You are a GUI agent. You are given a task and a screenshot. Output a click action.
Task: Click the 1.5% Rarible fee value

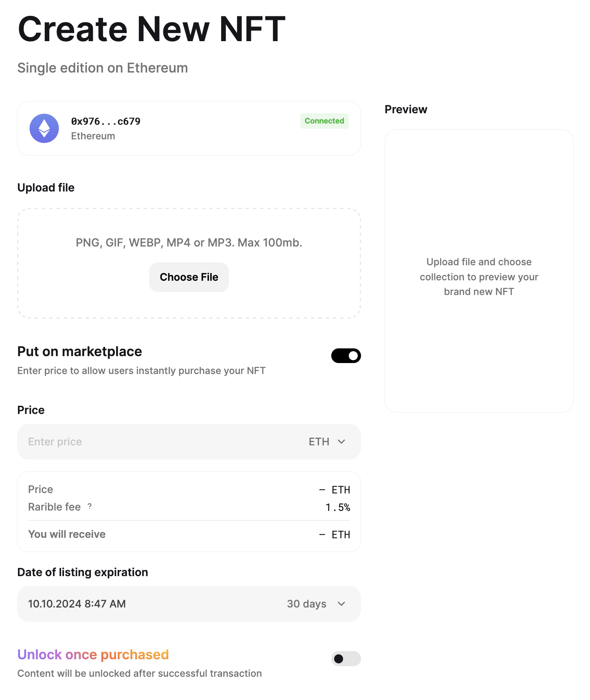(x=338, y=507)
